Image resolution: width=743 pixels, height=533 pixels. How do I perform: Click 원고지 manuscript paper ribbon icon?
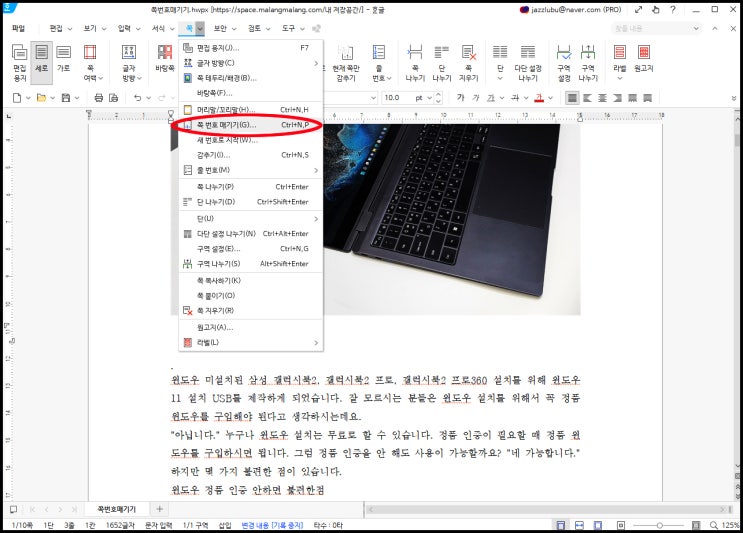(x=643, y=59)
